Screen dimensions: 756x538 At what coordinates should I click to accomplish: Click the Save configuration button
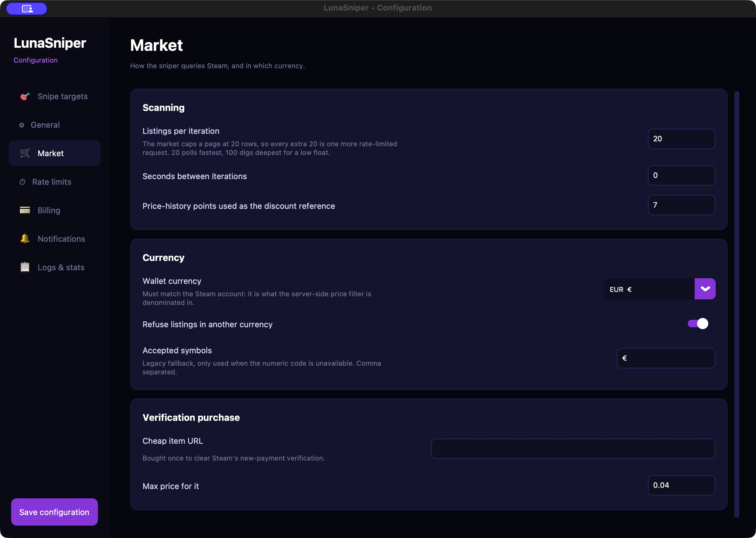(x=54, y=512)
